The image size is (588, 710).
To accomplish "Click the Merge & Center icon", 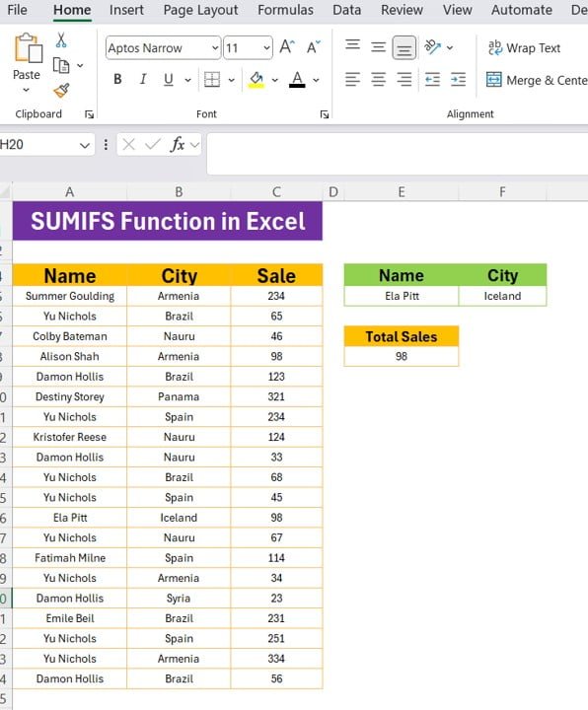I will coord(493,80).
